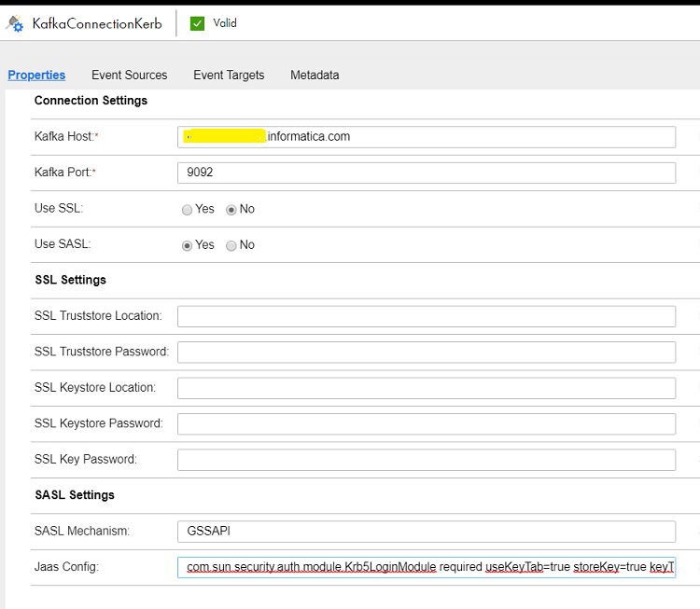Screen dimensions: 700x609
Task: Click the Use SASL label
Action: 63,244
